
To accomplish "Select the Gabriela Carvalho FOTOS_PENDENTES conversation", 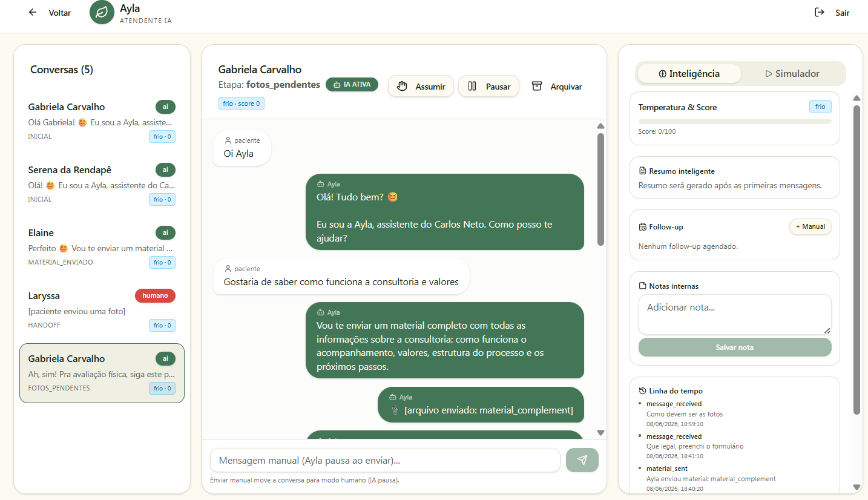I will click(x=102, y=373).
